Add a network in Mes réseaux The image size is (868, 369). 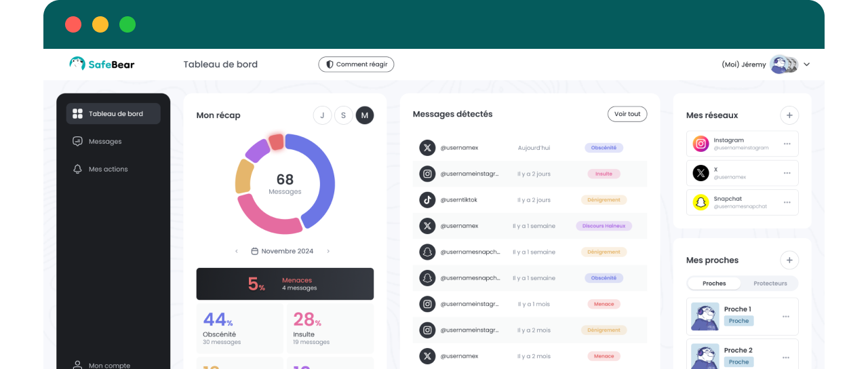789,115
